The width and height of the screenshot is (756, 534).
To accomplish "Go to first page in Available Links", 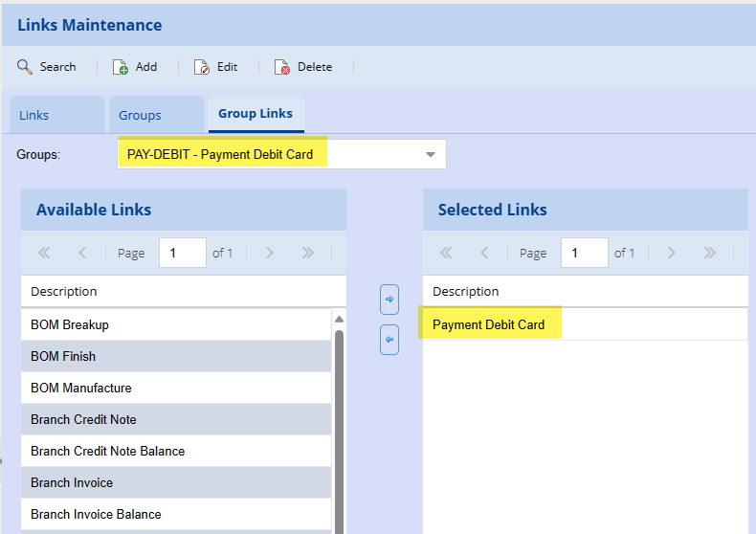I will pyautogui.click(x=44, y=253).
